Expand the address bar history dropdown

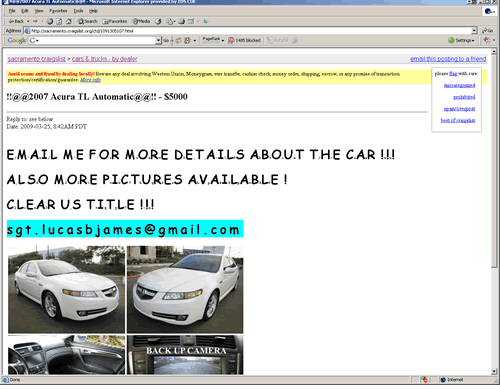474,31
